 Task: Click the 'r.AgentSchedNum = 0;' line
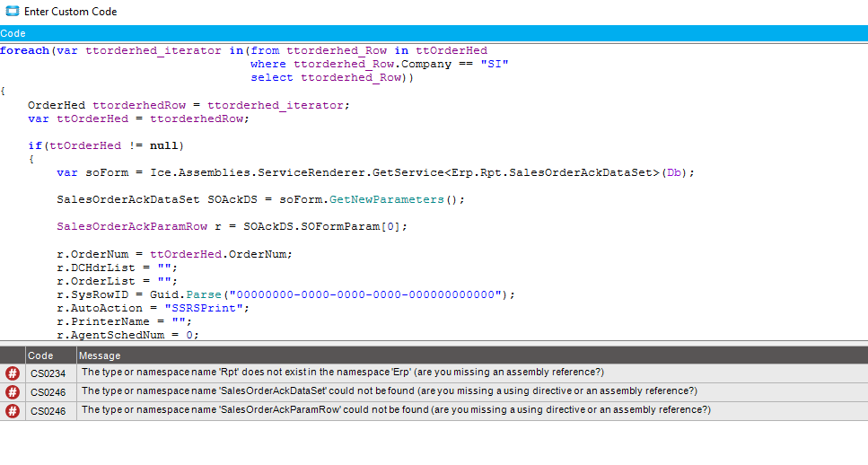click(x=127, y=335)
